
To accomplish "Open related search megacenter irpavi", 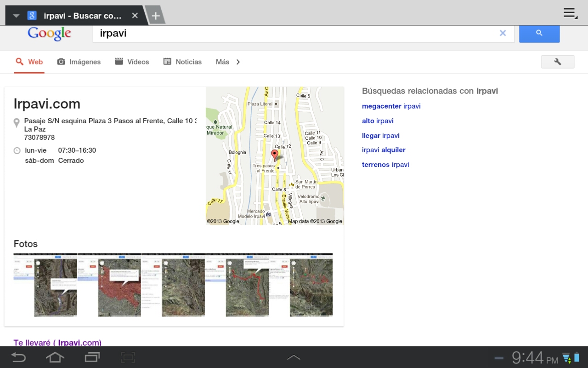I will [x=391, y=106].
